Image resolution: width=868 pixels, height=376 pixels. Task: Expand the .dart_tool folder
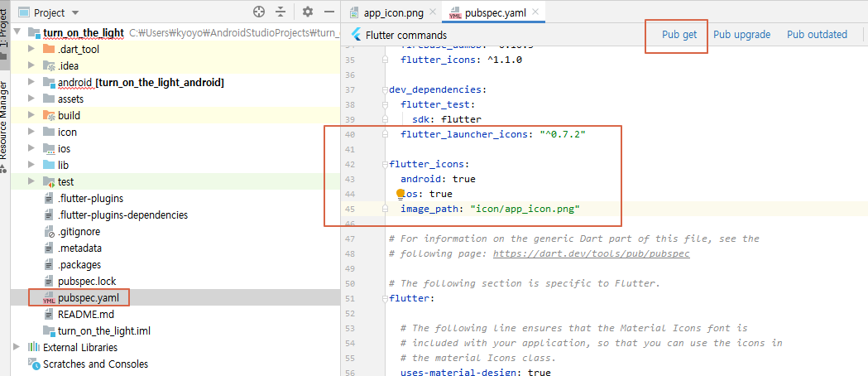[x=31, y=50]
